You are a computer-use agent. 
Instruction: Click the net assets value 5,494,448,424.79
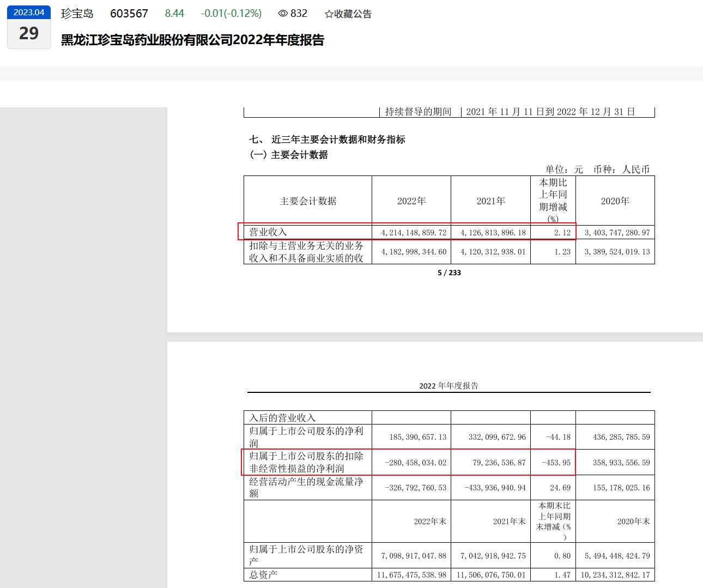[617, 556]
